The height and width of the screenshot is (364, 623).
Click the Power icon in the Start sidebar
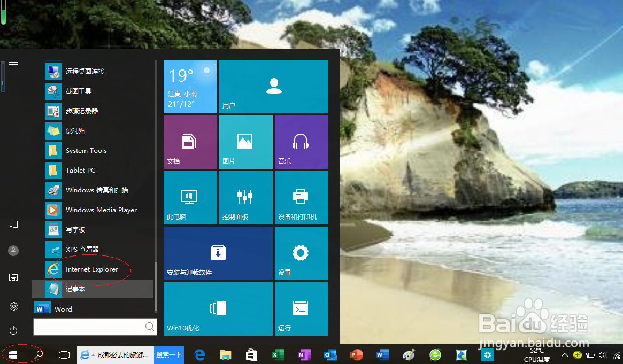[13, 330]
